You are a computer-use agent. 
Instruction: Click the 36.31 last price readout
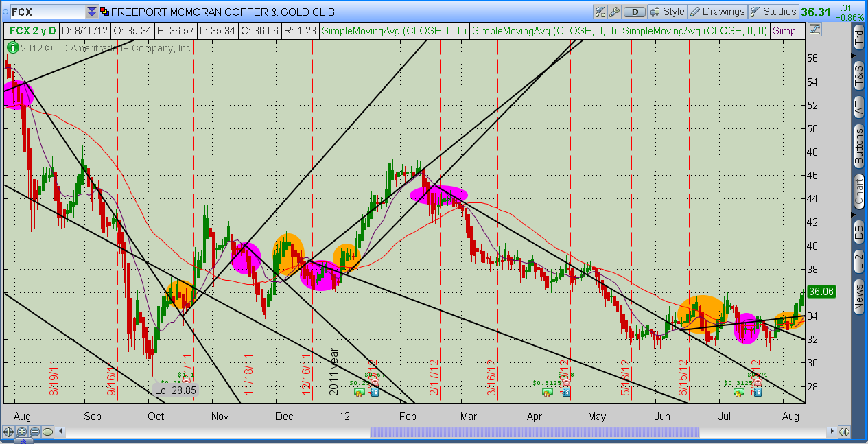pos(815,12)
